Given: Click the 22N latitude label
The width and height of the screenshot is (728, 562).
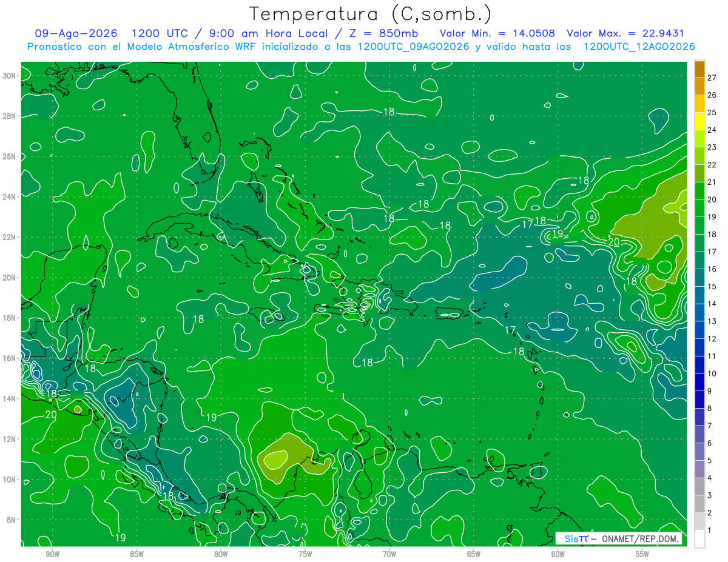Looking at the screenshot, I should tap(9, 237).
